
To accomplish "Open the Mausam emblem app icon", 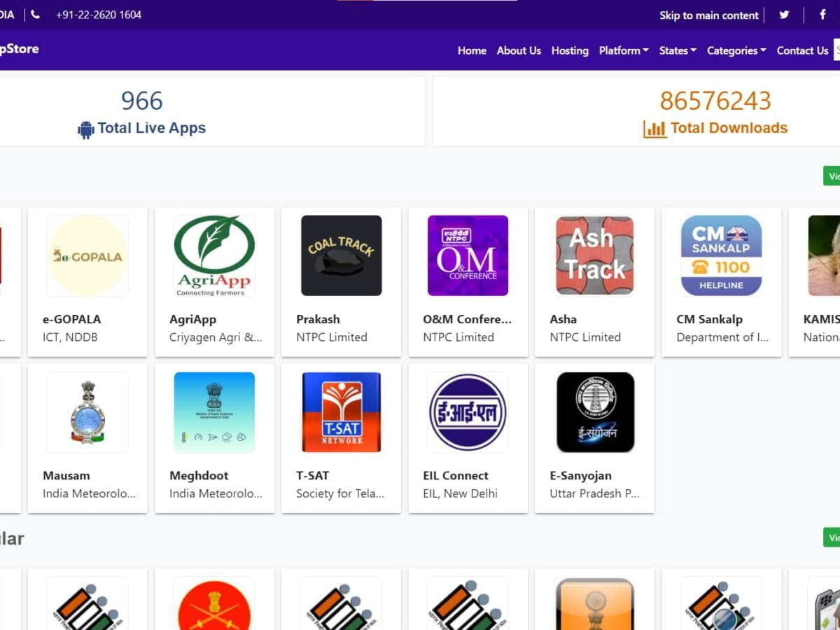I will (x=87, y=412).
